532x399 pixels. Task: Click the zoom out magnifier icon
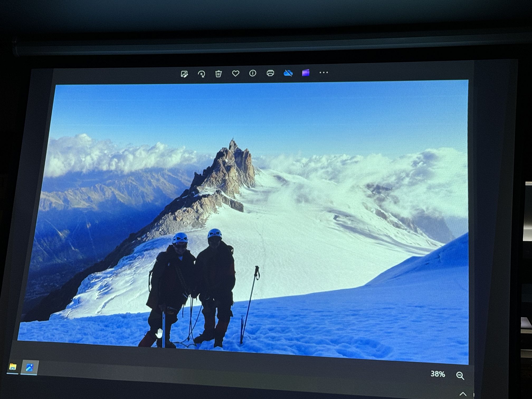(x=460, y=376)
